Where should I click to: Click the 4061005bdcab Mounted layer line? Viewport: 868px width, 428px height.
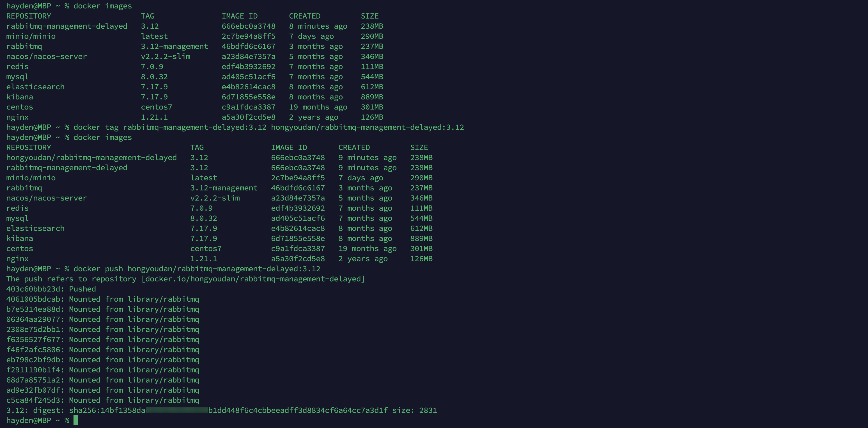[102, 299]
